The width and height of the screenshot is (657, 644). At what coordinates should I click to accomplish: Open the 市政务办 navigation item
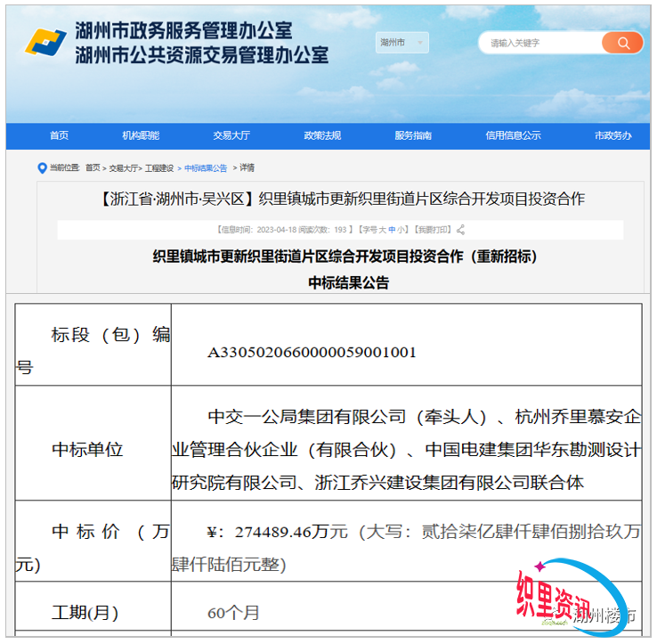point(613,135)
